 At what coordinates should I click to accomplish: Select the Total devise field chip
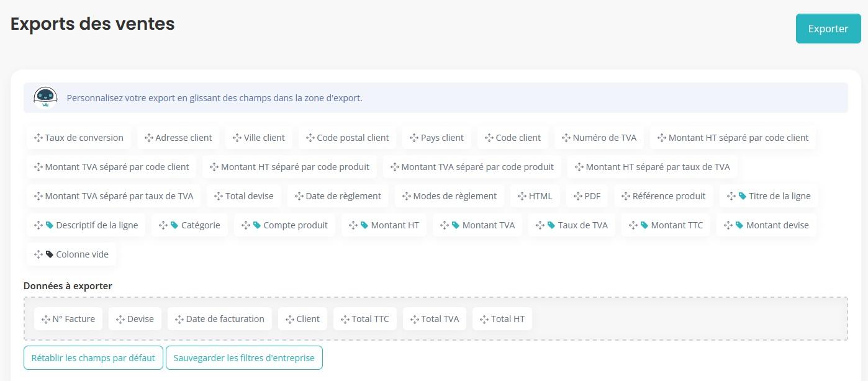point(244,196)
